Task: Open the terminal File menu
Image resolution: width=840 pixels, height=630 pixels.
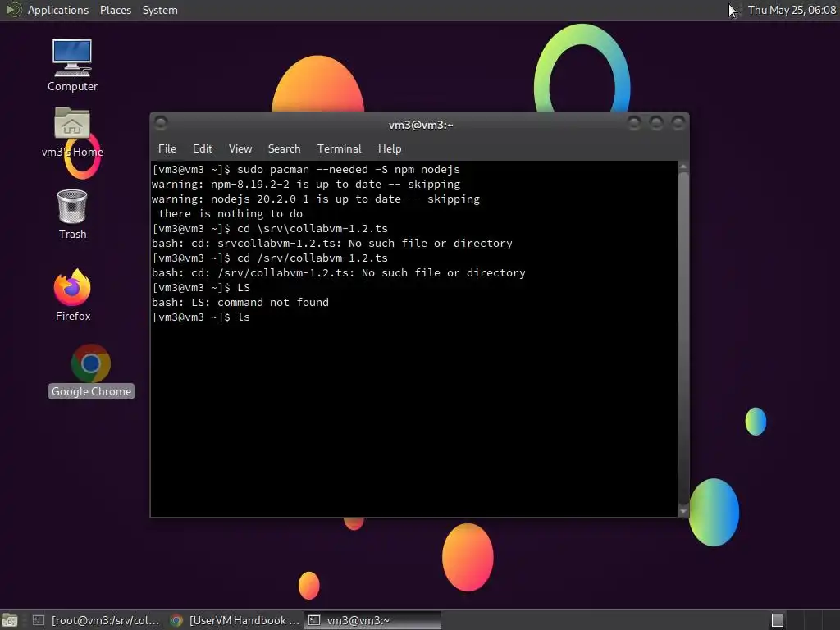Action: click(167, 149)
